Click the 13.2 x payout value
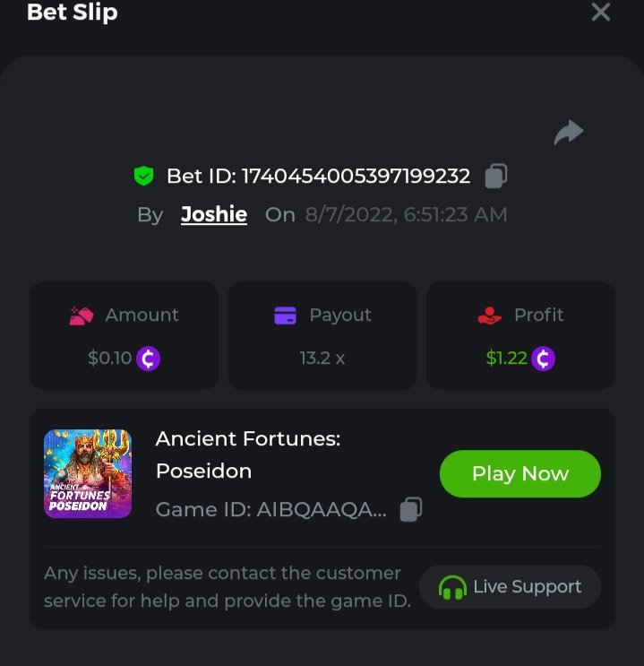This screenshot has width=644, height=666. click(x=322, y=359)
